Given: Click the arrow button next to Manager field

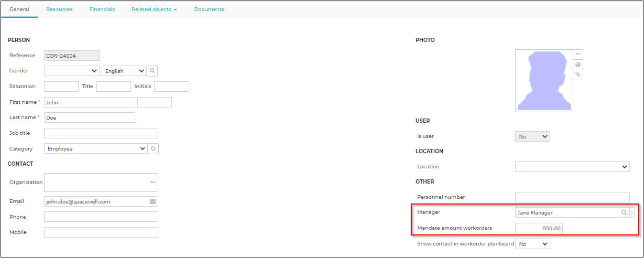Looking at the screenshot, I should (632, 213).
